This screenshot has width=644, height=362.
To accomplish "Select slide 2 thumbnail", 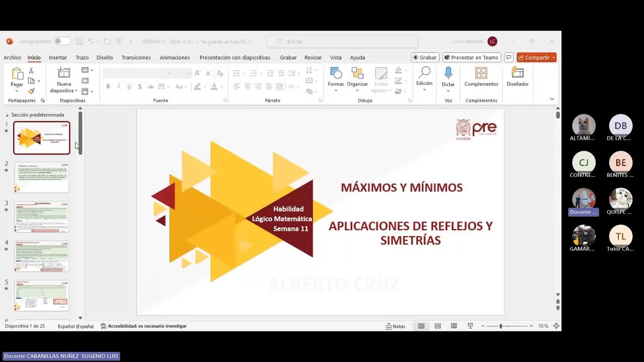I will point(41,177).
